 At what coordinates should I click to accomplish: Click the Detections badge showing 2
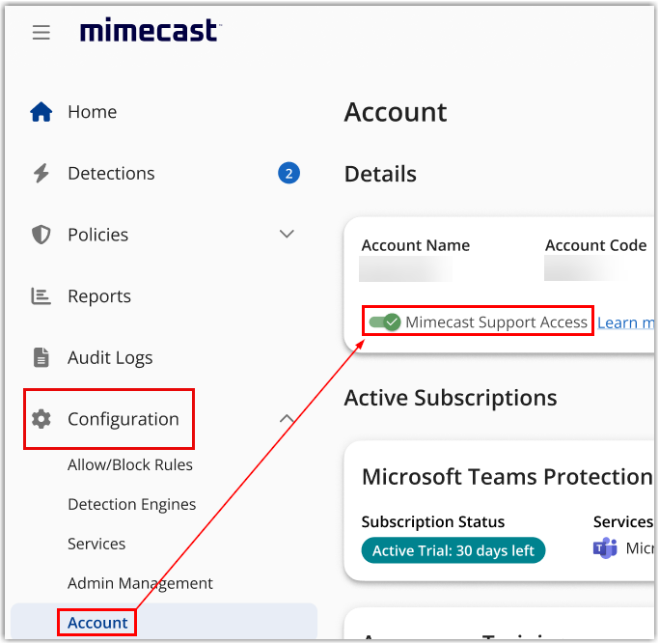pos(288,174)
